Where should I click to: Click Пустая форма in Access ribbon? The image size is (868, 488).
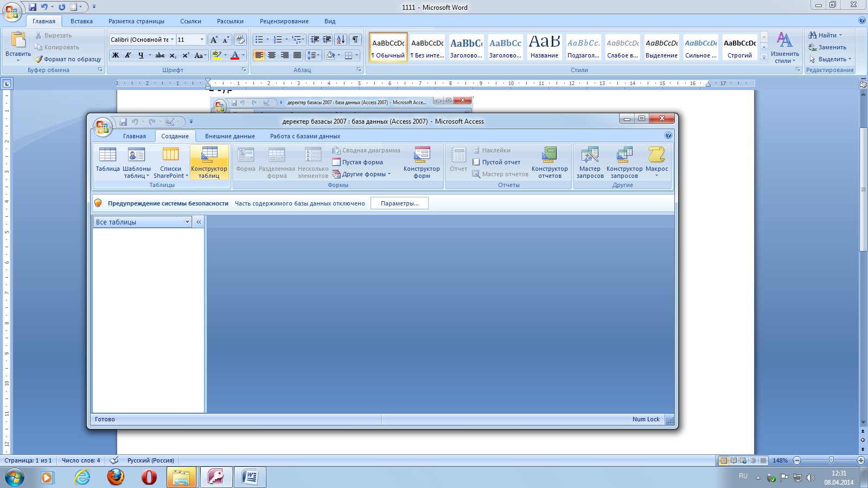pyautogui.click(x=358, y=162)
